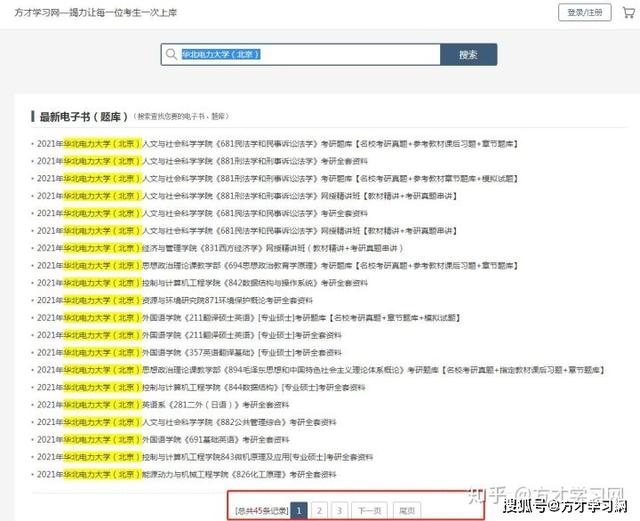This screenshot has height=521, width=640.
Task: Go to results page 3
Action: [x=339, y=510]
